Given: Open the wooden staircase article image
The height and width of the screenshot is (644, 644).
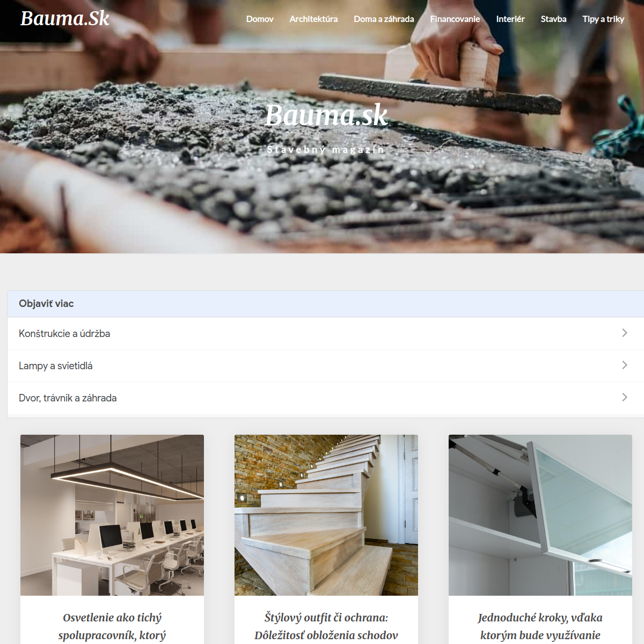Looking at the screenshot, I should pyautogui.click(x=326, y=515).
